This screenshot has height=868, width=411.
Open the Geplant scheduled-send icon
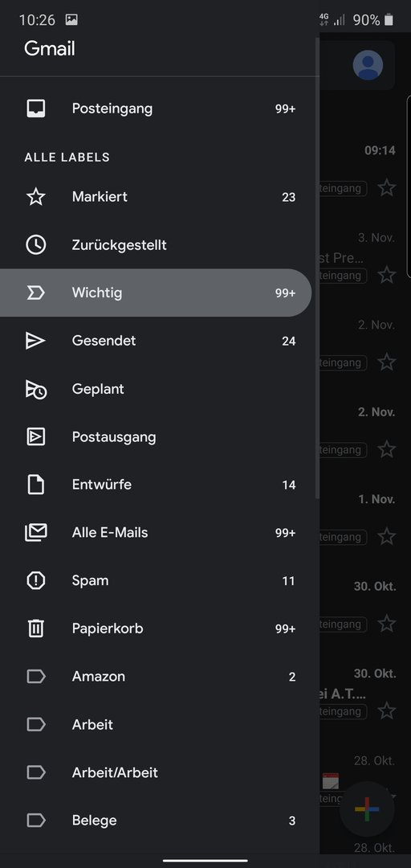click(x=36, y=389)
